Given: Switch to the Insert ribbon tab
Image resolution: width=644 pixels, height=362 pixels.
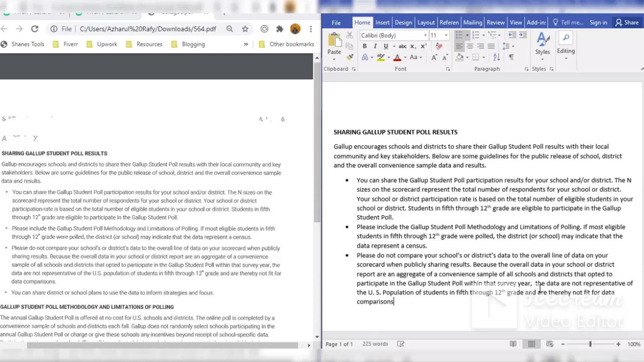Looking at the screenshot, I should 382,23.
